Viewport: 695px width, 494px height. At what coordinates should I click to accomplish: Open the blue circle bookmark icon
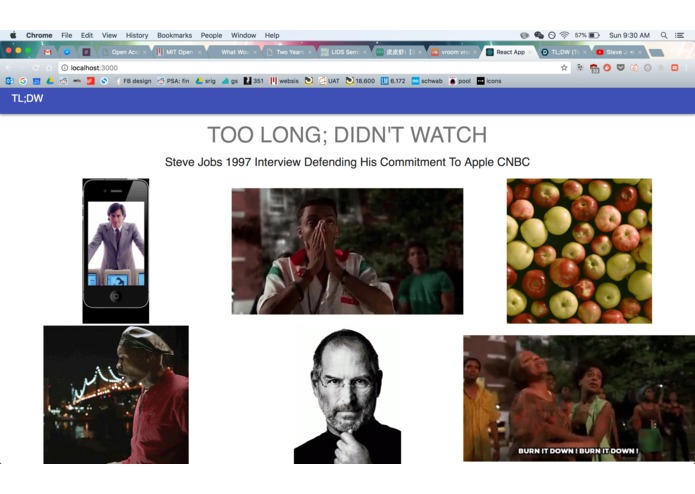click(x=104, y=81)
